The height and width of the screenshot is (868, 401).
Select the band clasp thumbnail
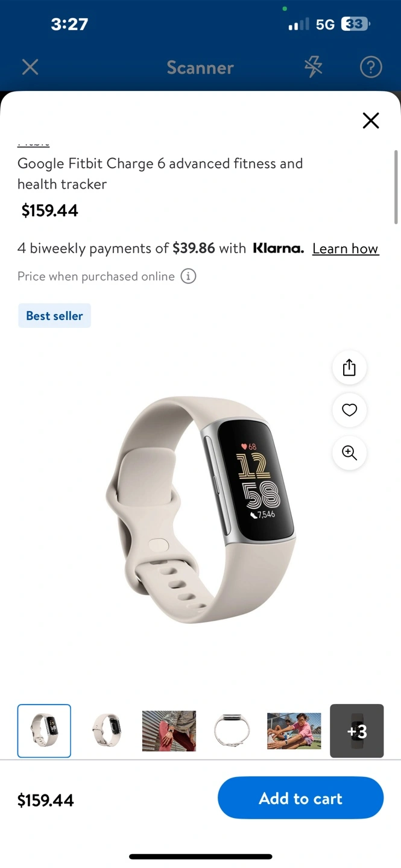[x=232, y=731]
